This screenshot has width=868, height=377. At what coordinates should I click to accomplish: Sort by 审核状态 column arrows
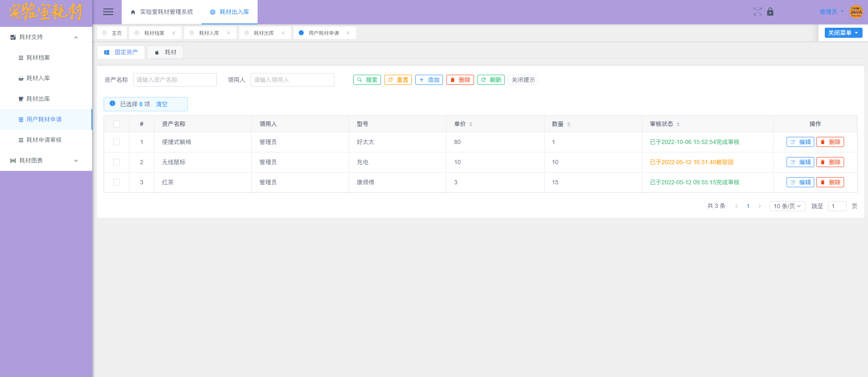[678, 124]
